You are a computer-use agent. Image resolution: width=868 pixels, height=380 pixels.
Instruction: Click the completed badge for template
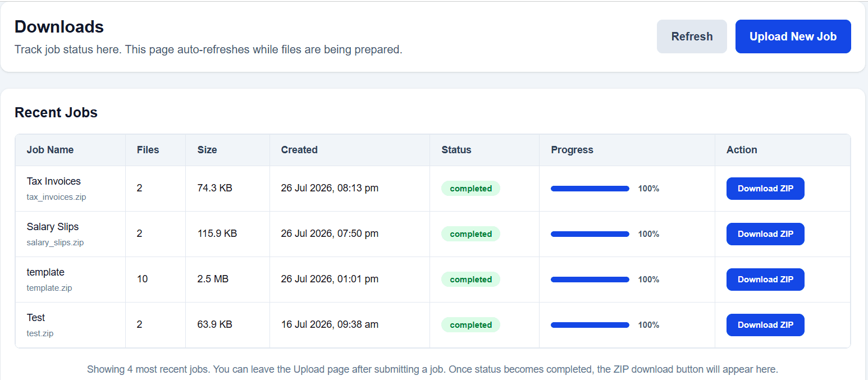[x=470, y=280]
